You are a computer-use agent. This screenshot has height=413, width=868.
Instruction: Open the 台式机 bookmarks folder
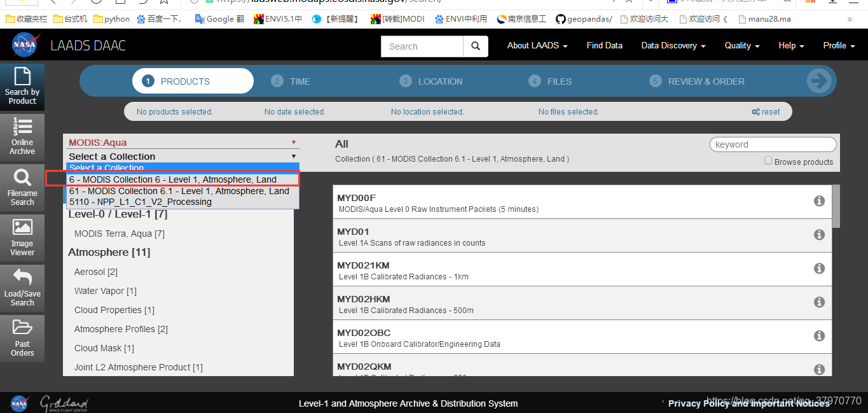[x=71, y=19]
